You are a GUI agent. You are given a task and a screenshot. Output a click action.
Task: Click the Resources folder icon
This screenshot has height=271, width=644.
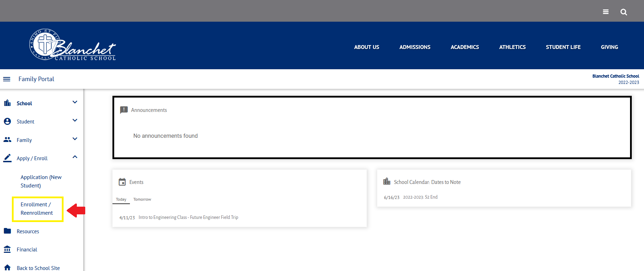click(x=7, y=231)
